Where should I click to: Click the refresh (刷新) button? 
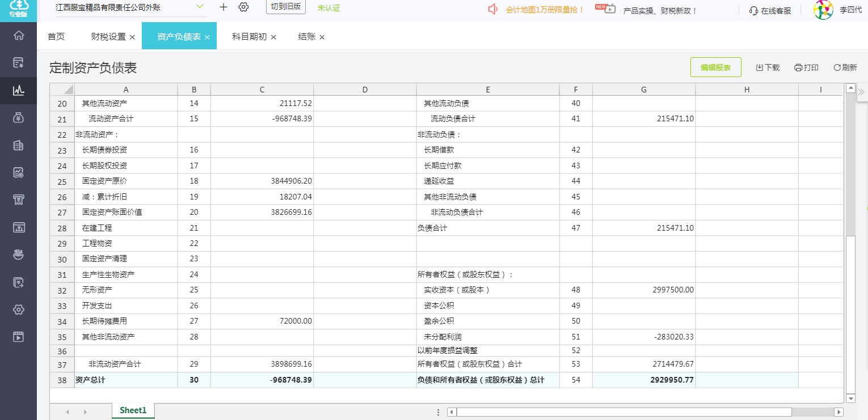pyautogui.click(x=845, y=67)
